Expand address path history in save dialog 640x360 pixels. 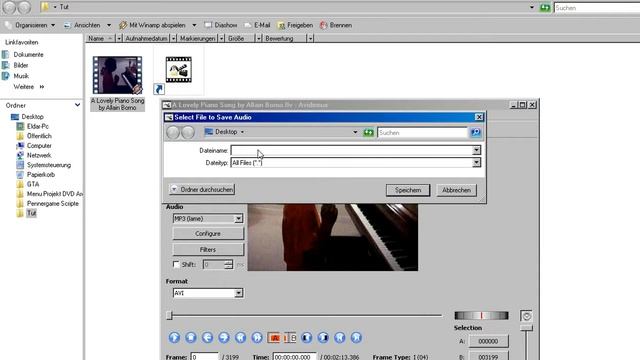355,132
